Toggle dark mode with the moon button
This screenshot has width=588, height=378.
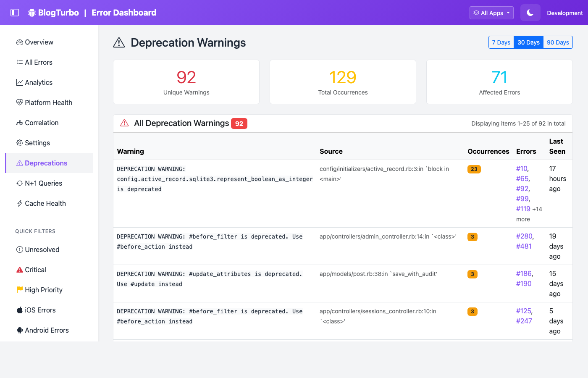click(x=530, y=13)
